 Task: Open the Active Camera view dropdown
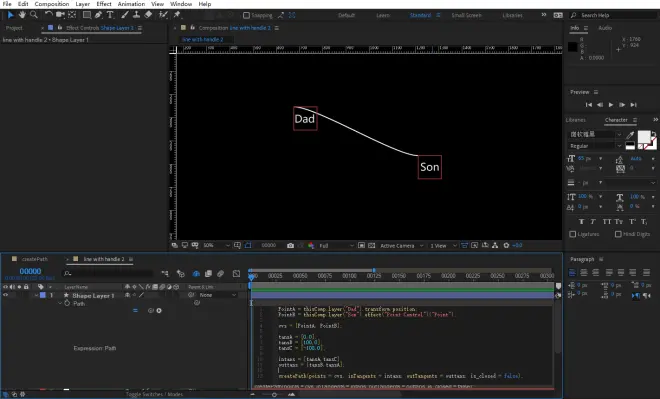point(402,245)
